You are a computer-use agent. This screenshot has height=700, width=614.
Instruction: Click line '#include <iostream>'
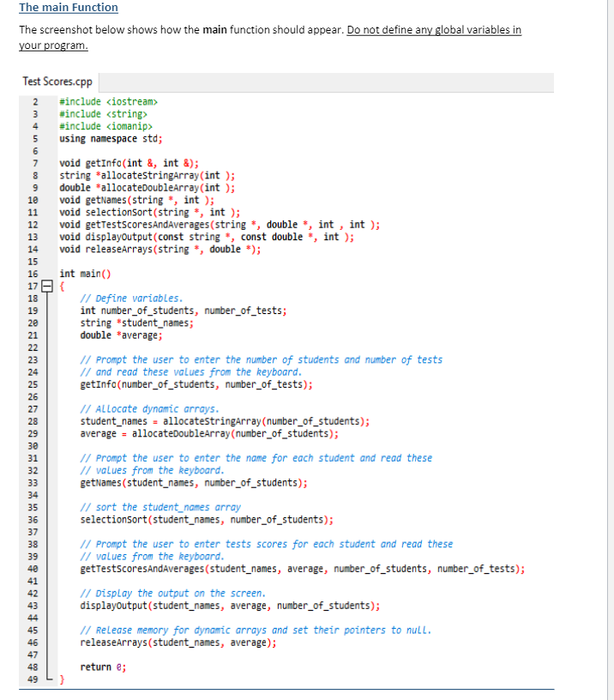click(108, 102)
